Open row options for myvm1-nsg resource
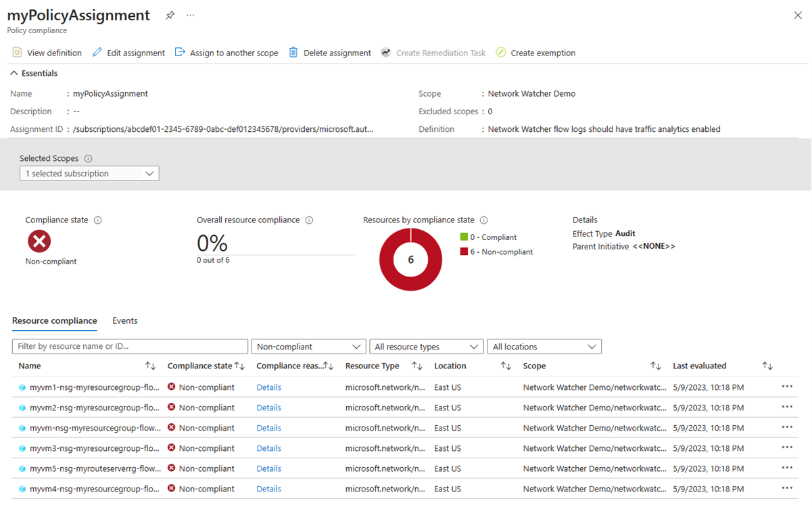 click(x=786, y=387)
